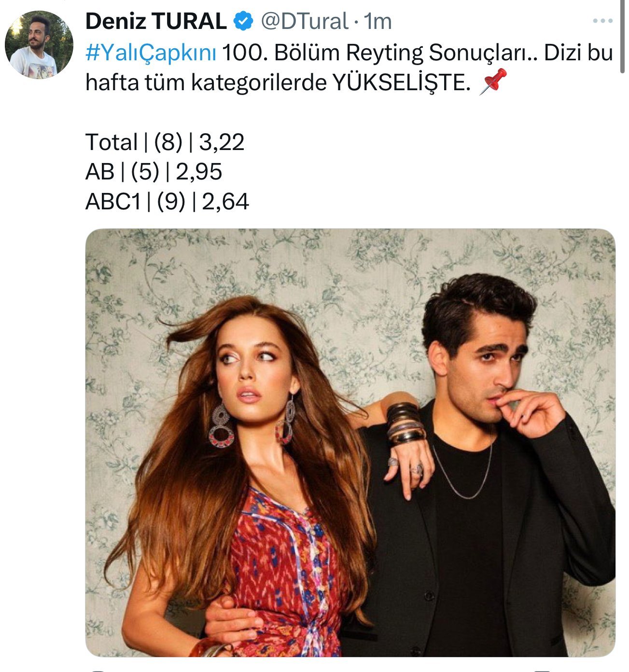
Task: Click the 1m tweet timestamp
Action: click(x=378, y=21)
